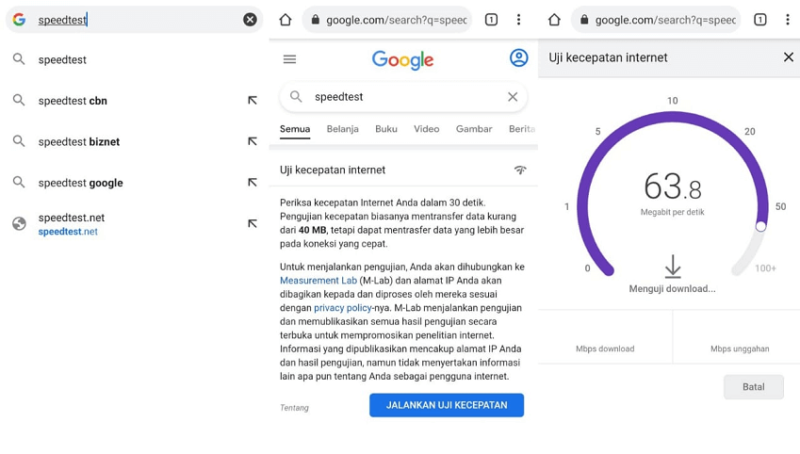
Task: Open the three-dot menu in the middle browser
Action: click(x=519, y=20)
